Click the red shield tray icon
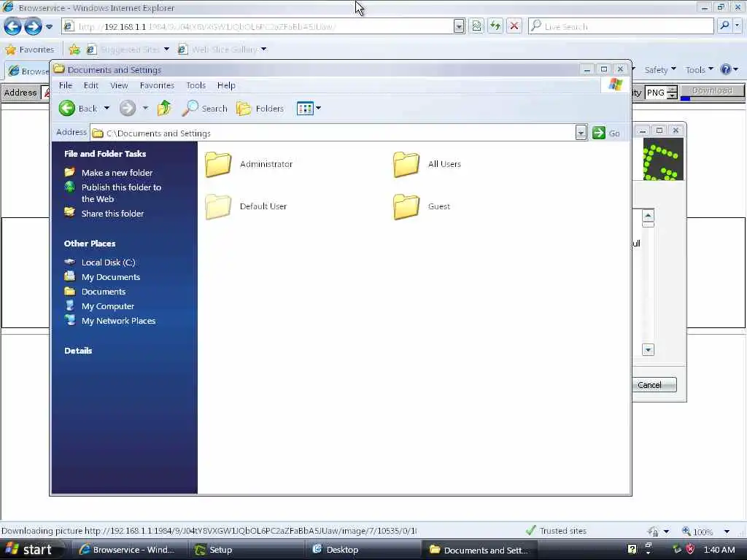This screenshot has height=560, width=747. (690, 550)
